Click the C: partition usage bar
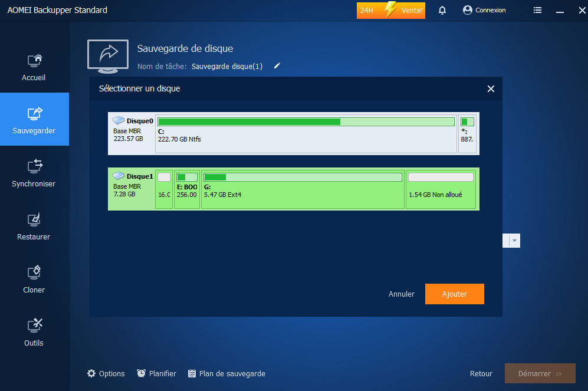588x391 pixels. coord(306,122)
